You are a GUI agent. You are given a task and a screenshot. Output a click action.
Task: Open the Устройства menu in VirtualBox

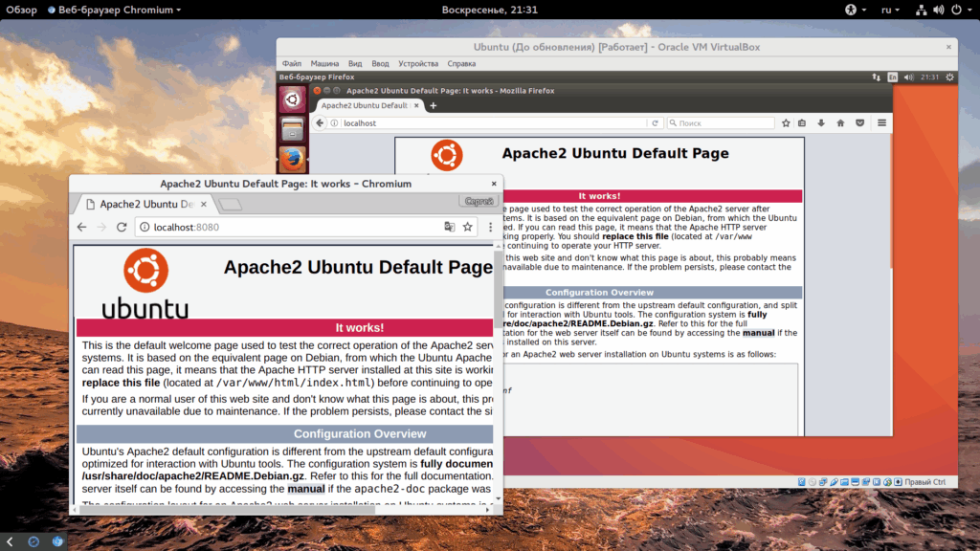pos(418,64)
